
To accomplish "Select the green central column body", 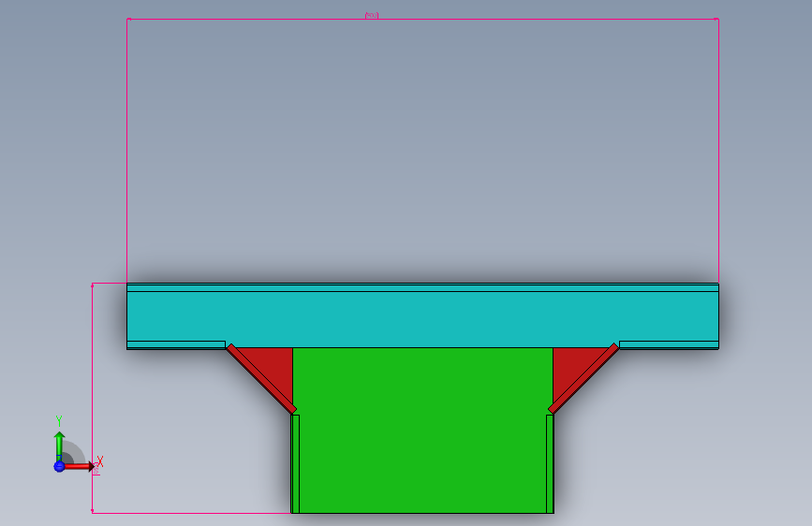I will click(422, 431).
